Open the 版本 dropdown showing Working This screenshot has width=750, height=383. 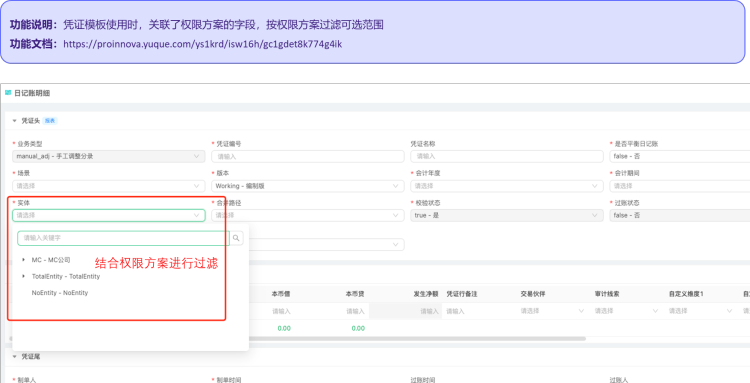tap(308, 186)
